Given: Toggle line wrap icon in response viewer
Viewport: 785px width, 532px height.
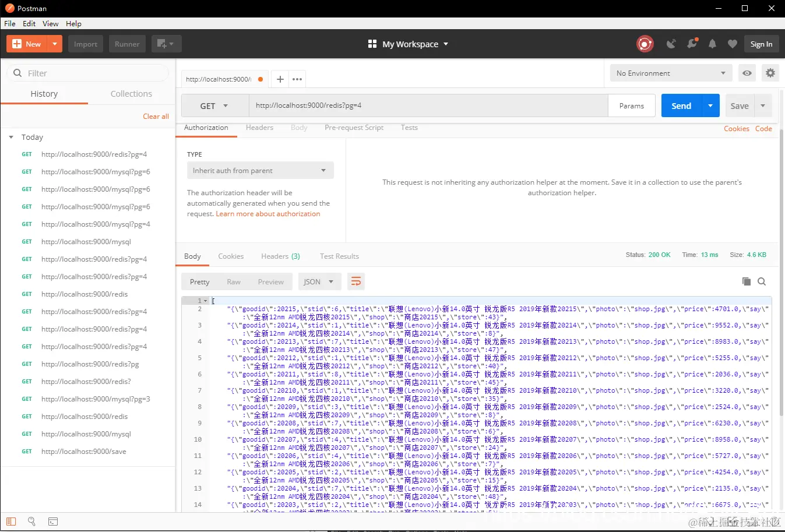Looking at the screenshot, I should pos(356,282).
